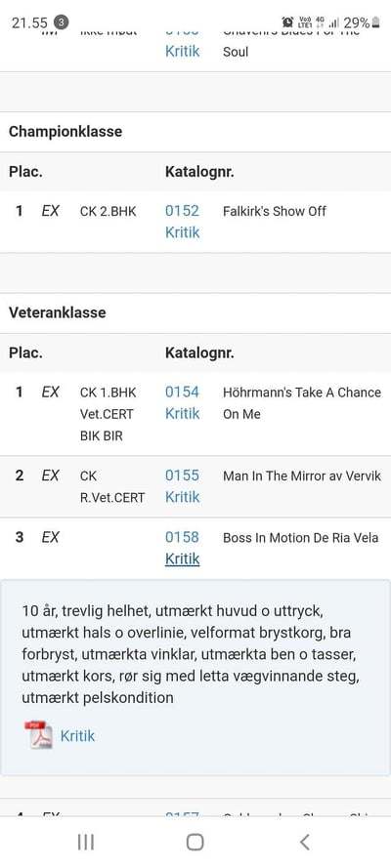Open catalog number 0158 link

182,538
